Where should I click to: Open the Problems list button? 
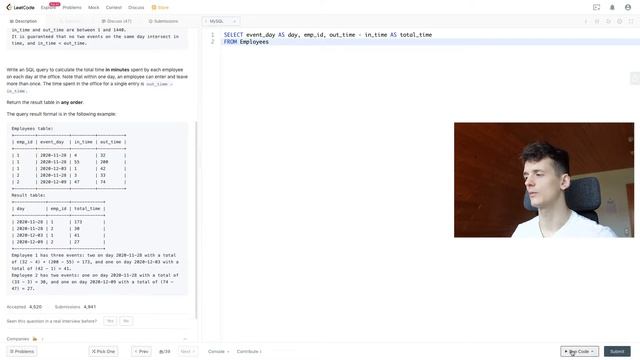click(22, 351)
